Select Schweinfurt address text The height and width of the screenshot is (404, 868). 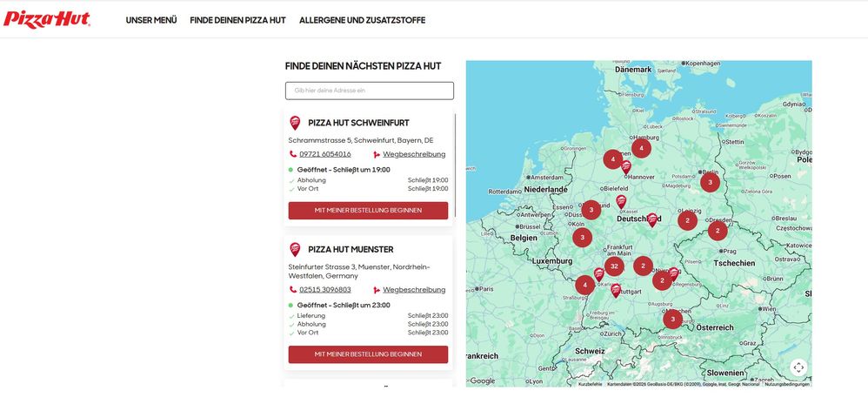(x=361, y=140)
